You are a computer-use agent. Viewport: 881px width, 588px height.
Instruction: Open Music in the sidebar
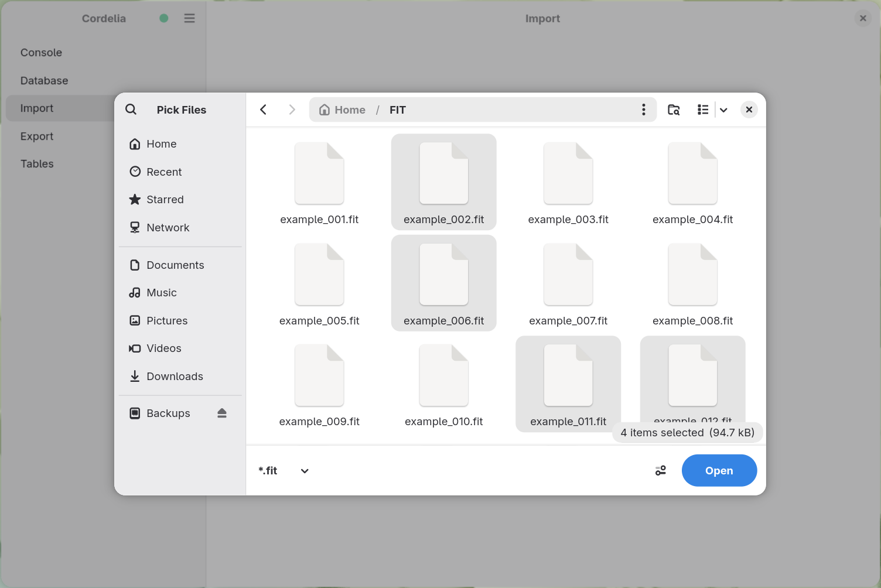180,293
